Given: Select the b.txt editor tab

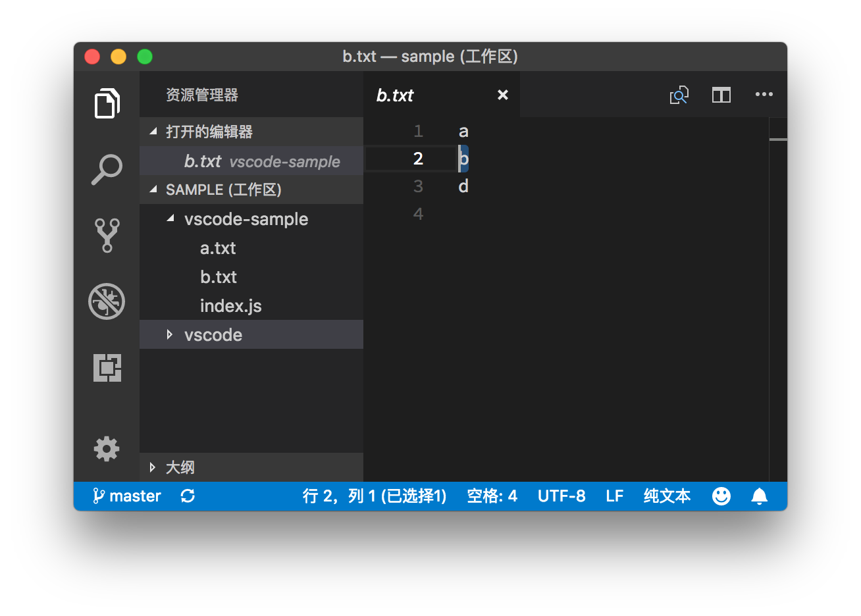Looking at the screenshot, I should (395, 95).
